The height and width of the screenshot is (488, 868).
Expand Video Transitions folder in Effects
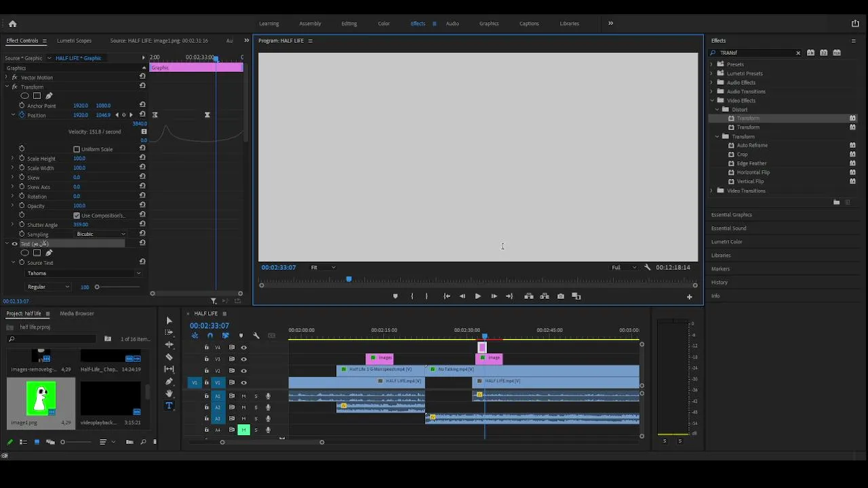coord(712,191)
